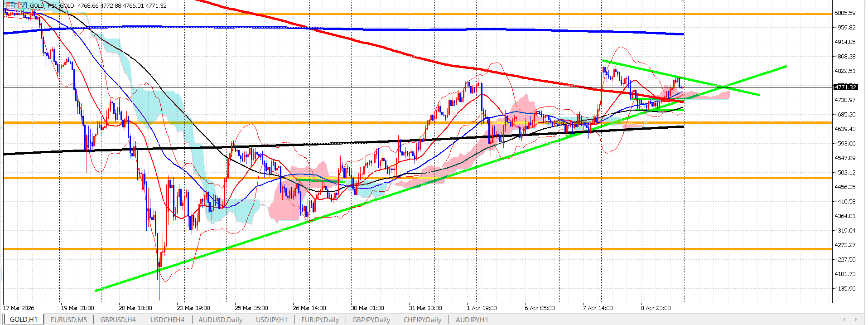Click the 1 Apr 19:00 time axis label
This screenshot has width=868, height=325.
[482, 308]
